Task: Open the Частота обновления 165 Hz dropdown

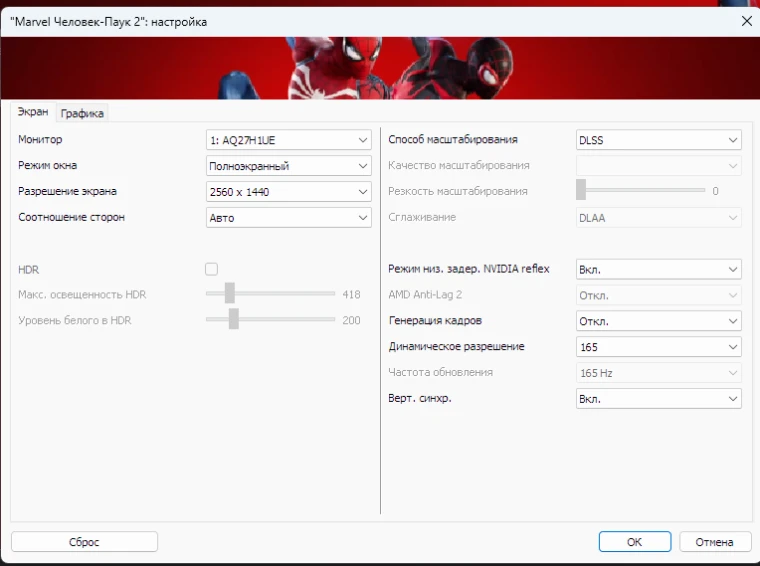Action: pos(659,373)
